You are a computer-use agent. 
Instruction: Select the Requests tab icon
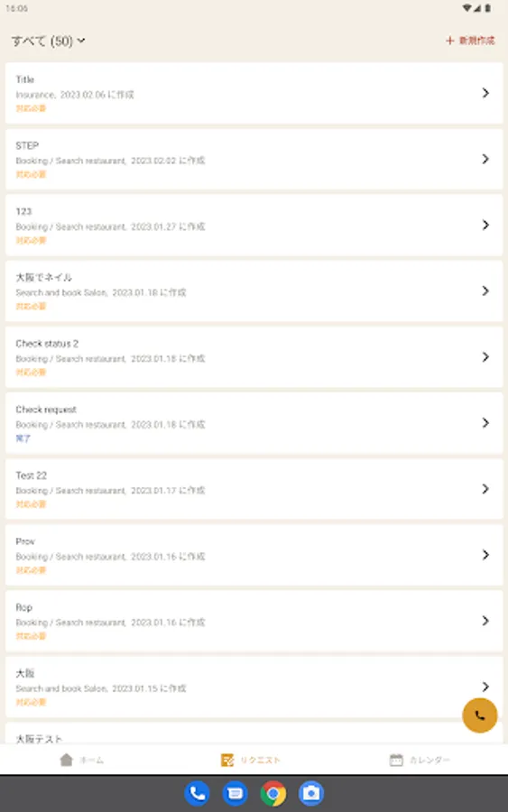(227, 760)
